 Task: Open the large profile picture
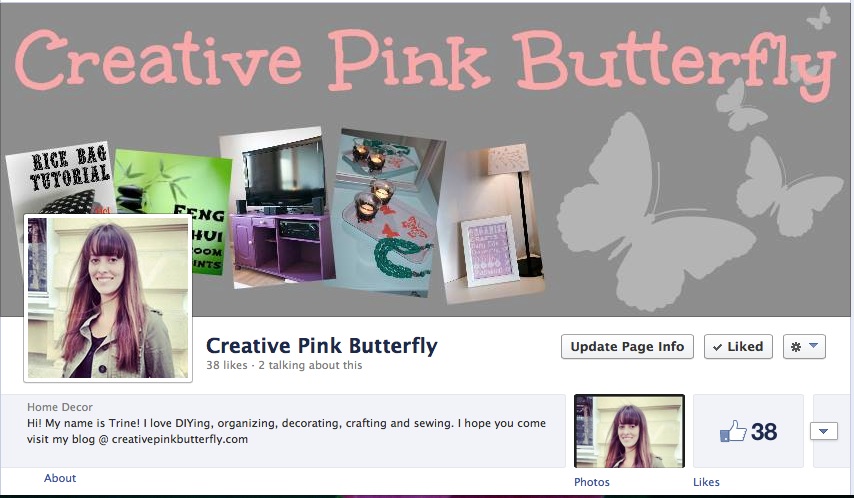pyautogui.click(x=108, y=298)
